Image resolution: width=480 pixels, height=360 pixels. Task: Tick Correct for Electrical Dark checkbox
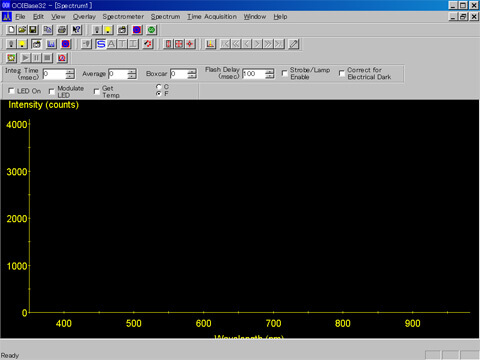pyautogui.click(x=342, y=73)
